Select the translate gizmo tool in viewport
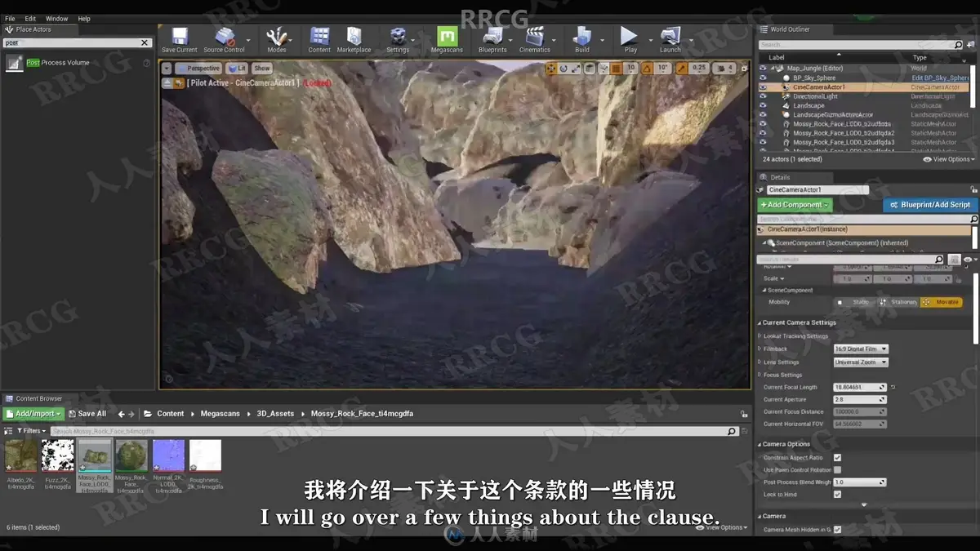Viewport: 980px width, 551px height. coord(551,69)
